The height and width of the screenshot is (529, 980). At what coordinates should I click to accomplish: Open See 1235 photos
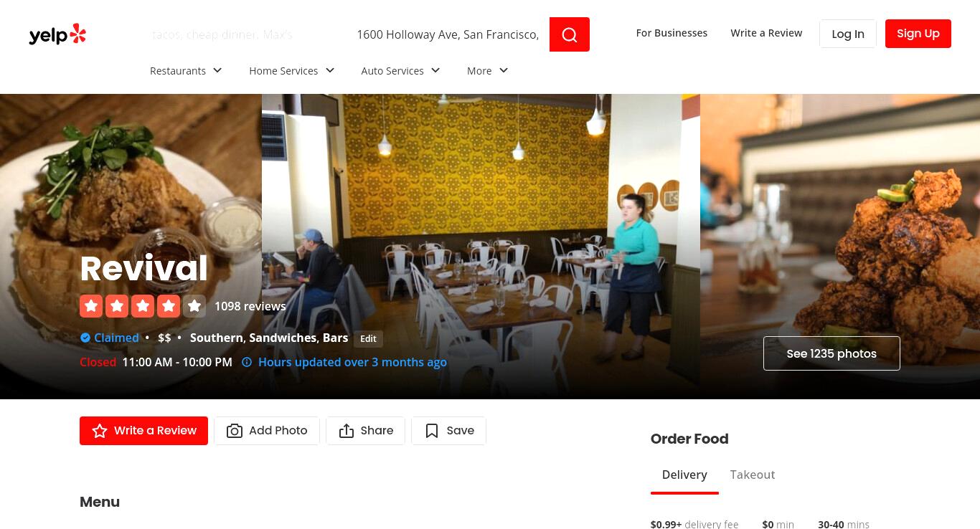(831, 353)
